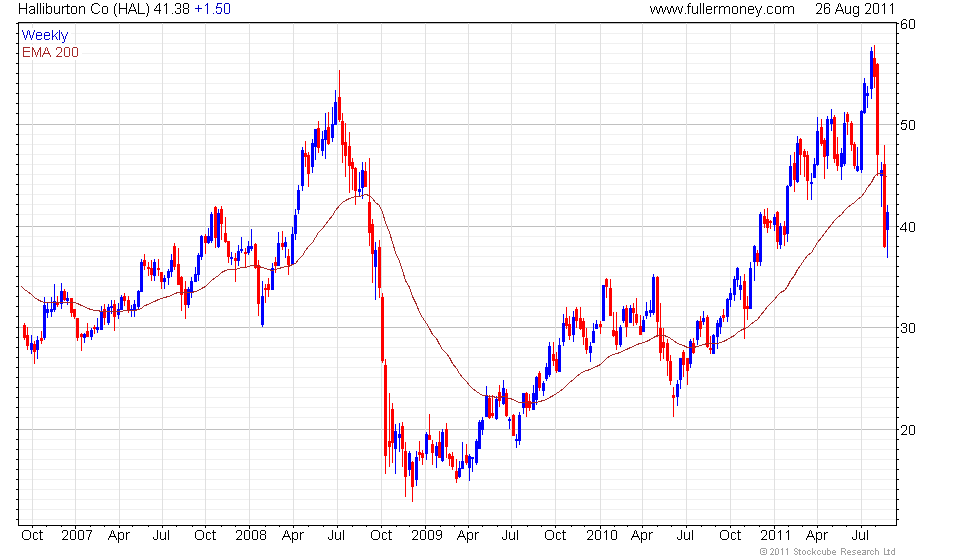
Task: Click the date 26 Aug 2011
Action: click(x=855, y=9)
